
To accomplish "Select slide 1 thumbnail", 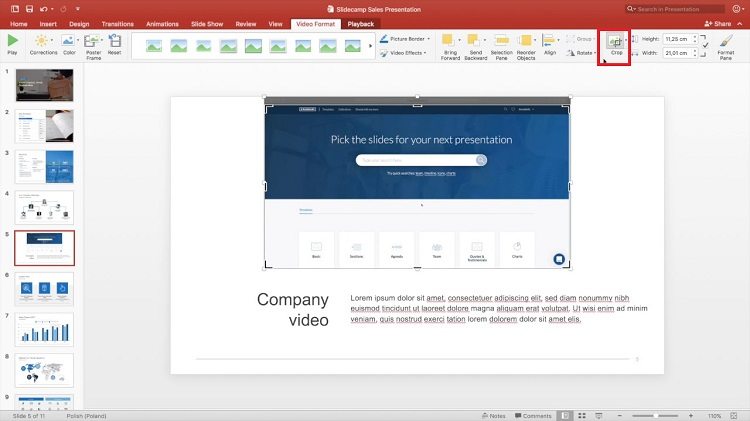I will pyautogui.click(x=44, y=85).
